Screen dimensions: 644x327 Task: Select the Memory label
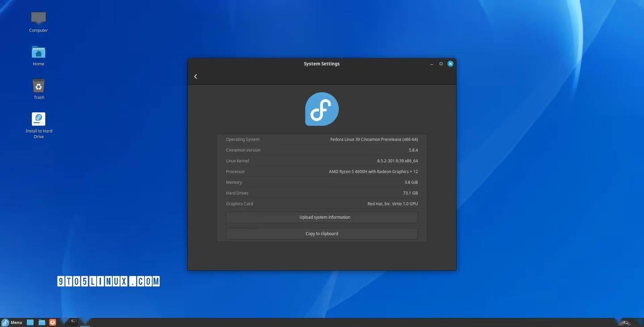tap(234, 183)
